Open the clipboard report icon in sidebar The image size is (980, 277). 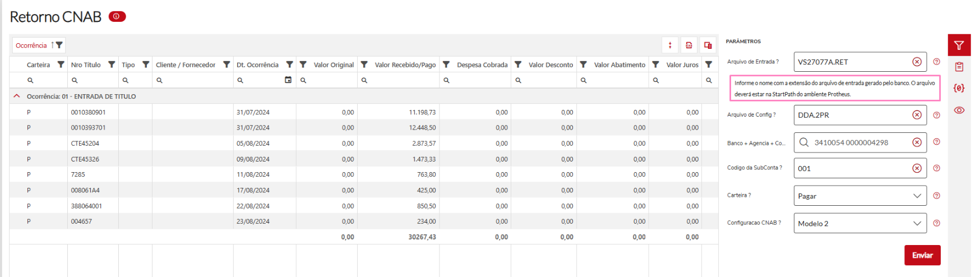click(959, 67)
